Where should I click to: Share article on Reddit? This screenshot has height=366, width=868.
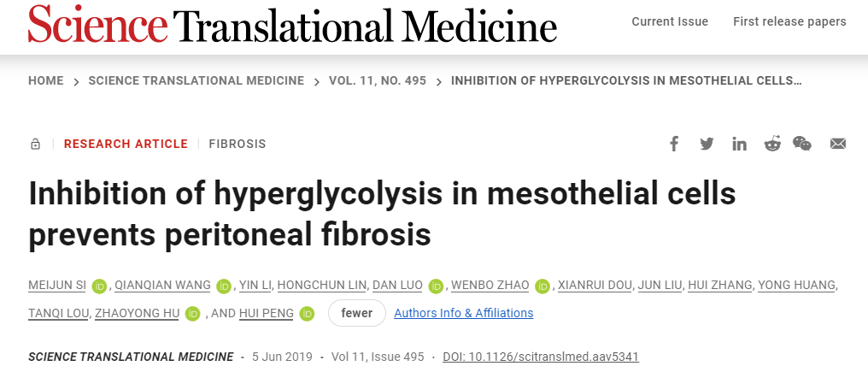click(x=772, y=144)
